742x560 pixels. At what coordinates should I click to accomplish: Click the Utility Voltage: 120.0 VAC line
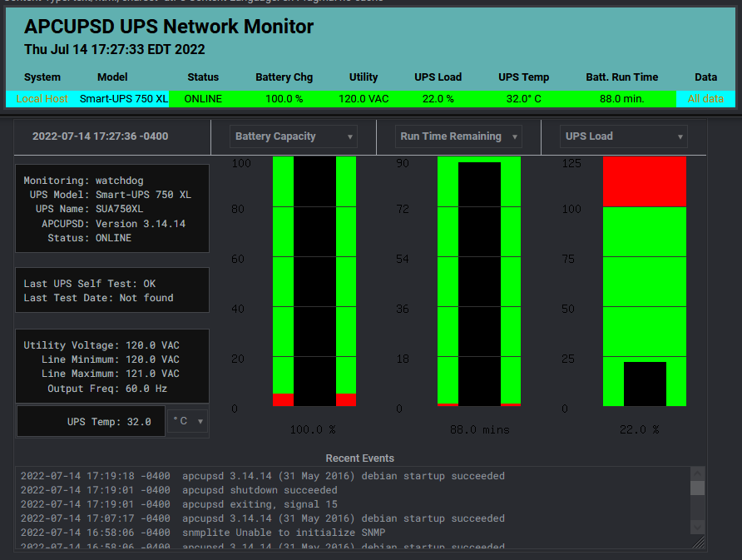coord(101,345)
